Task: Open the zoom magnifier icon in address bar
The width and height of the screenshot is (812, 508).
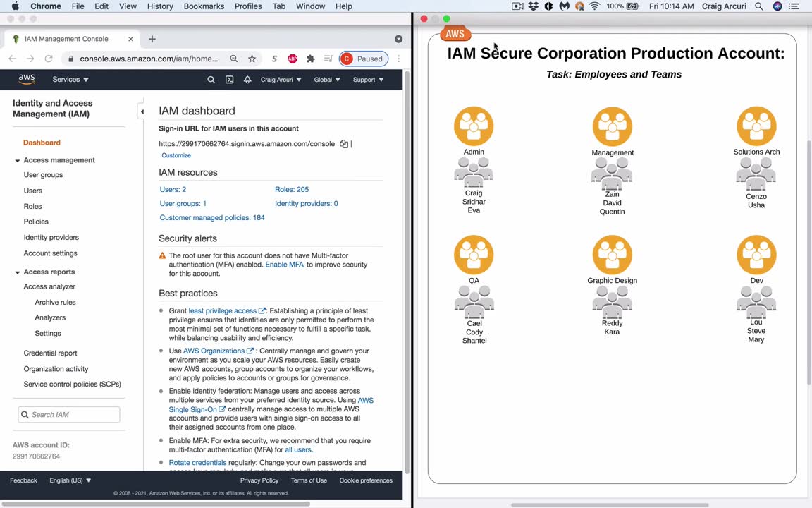Action: pyautogui.click(x=234, y=59)
